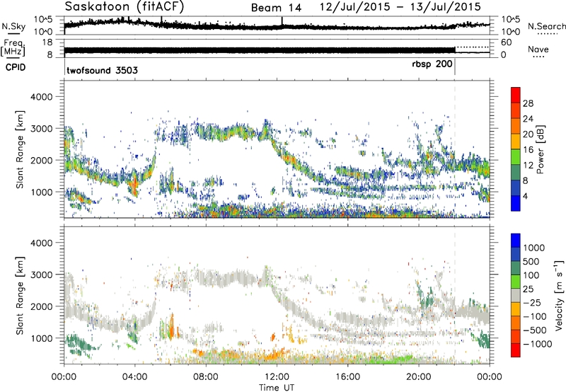Click the date range '12/Jul/2015 - 13/Jul/2015'

400,7
